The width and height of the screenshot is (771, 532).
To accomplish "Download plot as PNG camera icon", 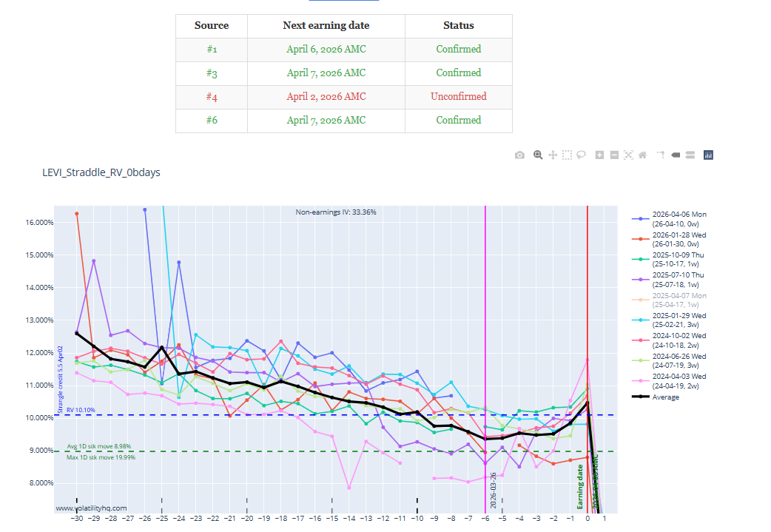I will pos(519,155).
